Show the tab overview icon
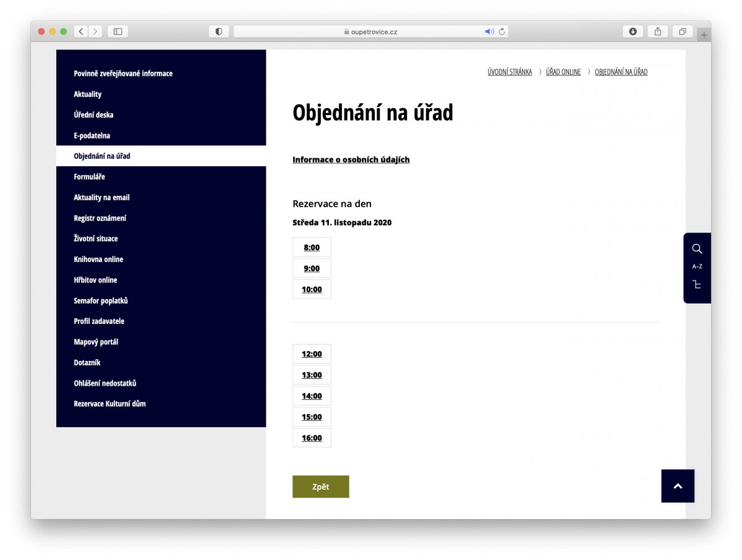The image size is (742, 560). [x=683, y=32]
